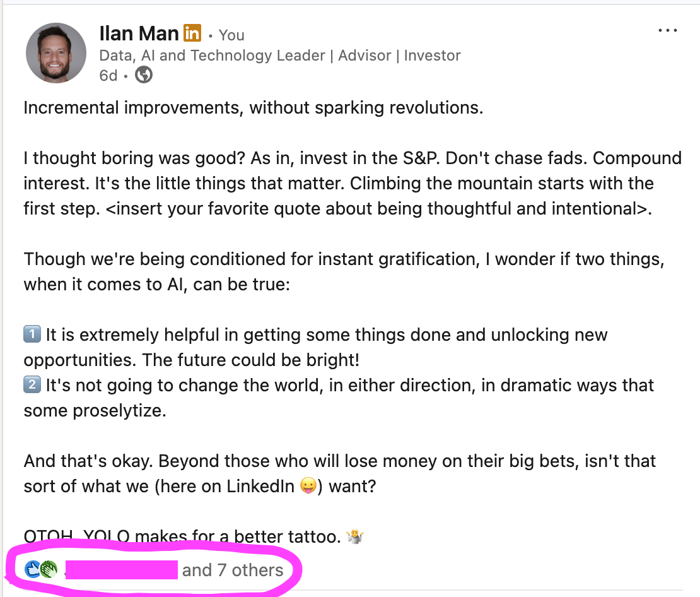
Task: Open Ilan Man's profile photo
Action: tap(55, 53)
